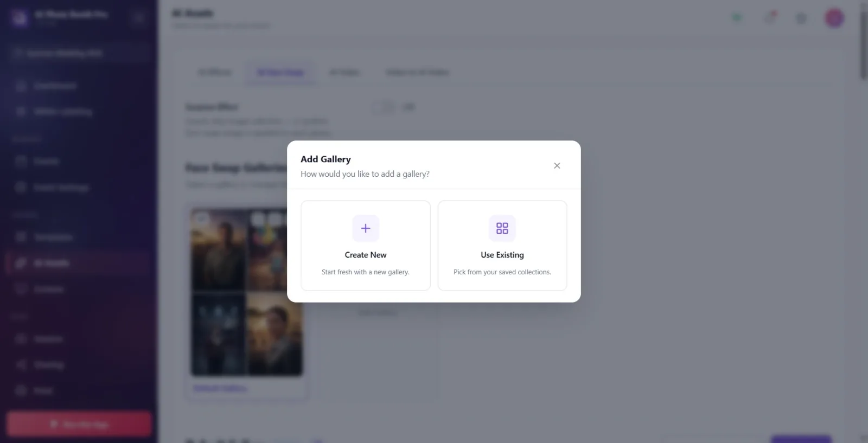The height and width of the screenshot is (443, 868).
Task: Click the plus icon for Create New
Action: tap(366, 228)
